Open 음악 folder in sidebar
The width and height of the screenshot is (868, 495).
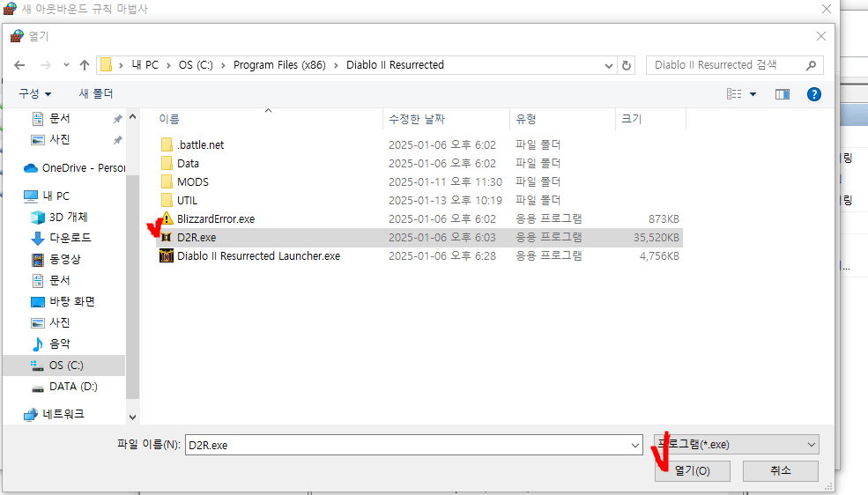(x=51, y=344)
